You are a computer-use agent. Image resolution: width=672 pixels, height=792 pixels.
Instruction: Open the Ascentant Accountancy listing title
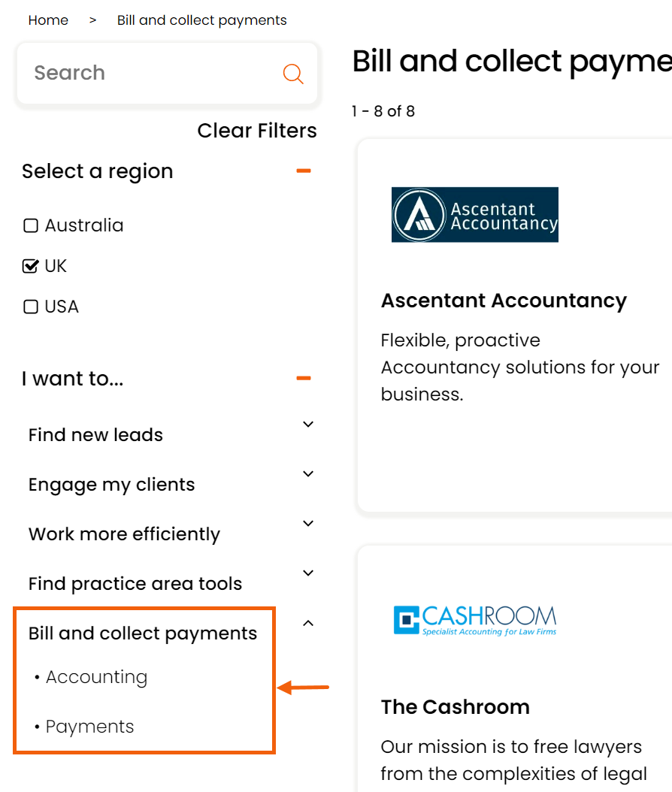point(504,301)
